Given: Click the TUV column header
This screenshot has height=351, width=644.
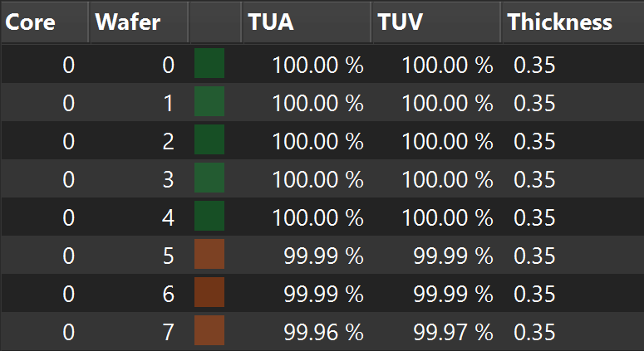Looking at the screenshot, I should (436, 22).
